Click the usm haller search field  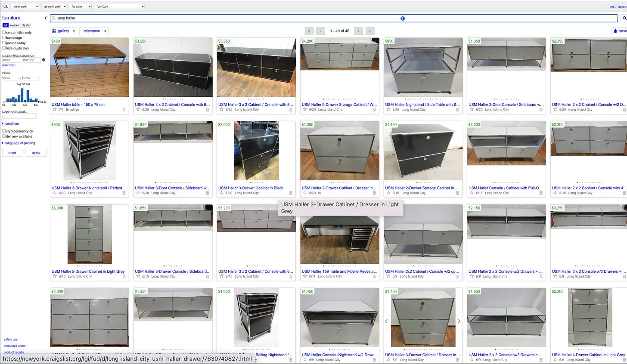(334, 19)
